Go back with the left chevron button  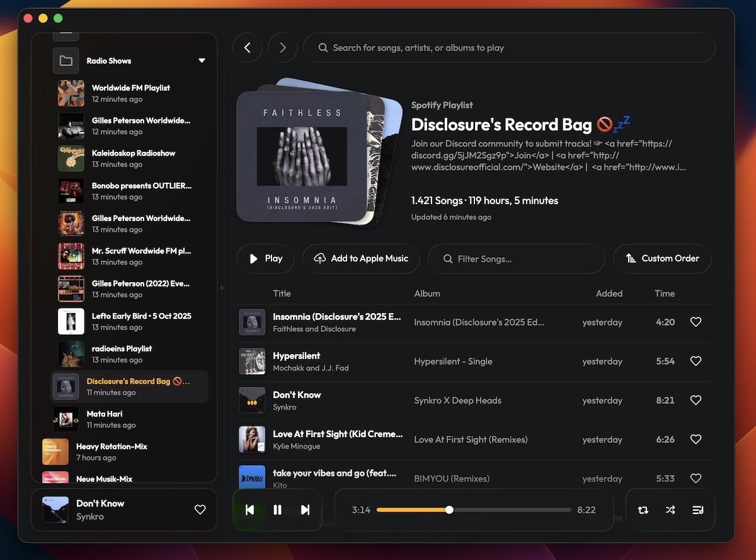coord(248,48)
